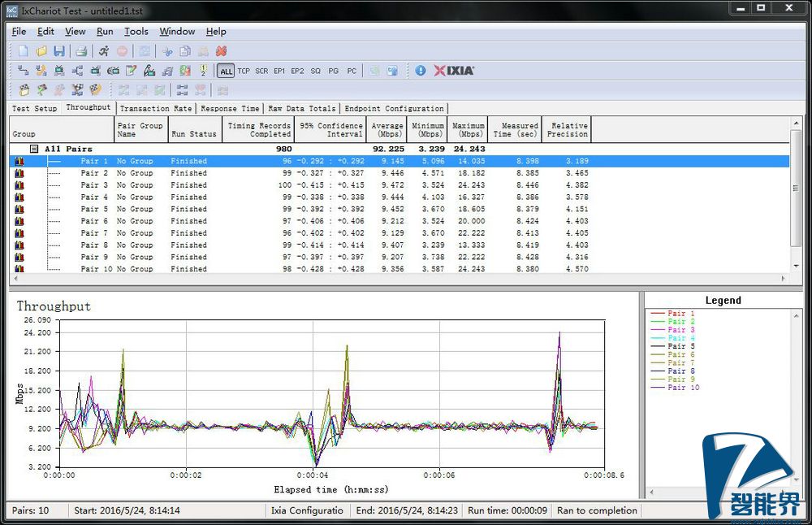Open a file with the folder icon

[41, 51]
